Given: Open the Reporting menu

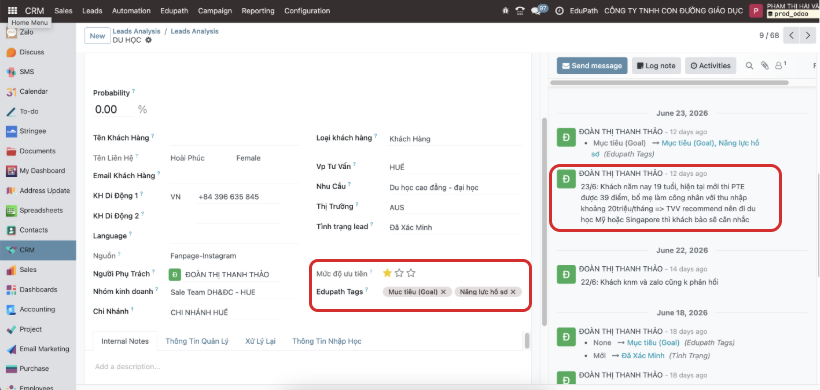Looking at the screenshot, I should 258,10.
